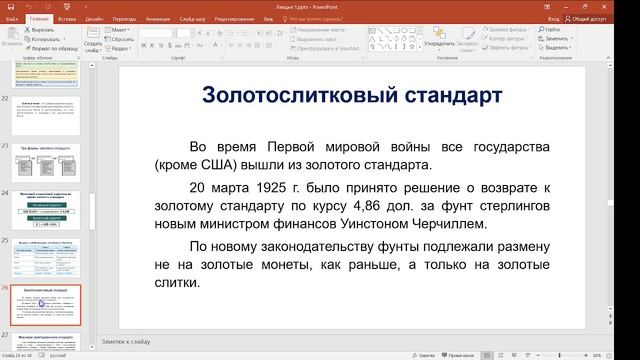Select the triangle shape in shapes gallery

(x=372, y=39)
